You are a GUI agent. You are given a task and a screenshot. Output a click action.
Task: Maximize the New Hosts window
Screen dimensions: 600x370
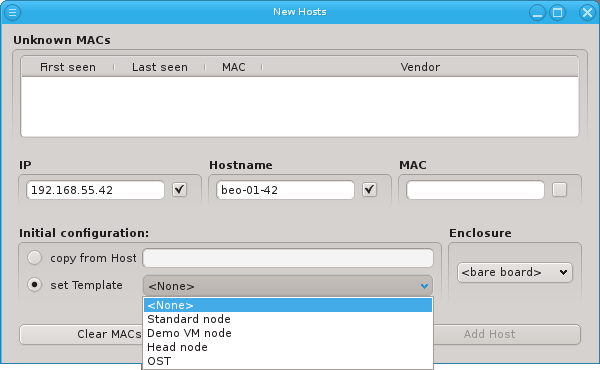click(558, 13)
